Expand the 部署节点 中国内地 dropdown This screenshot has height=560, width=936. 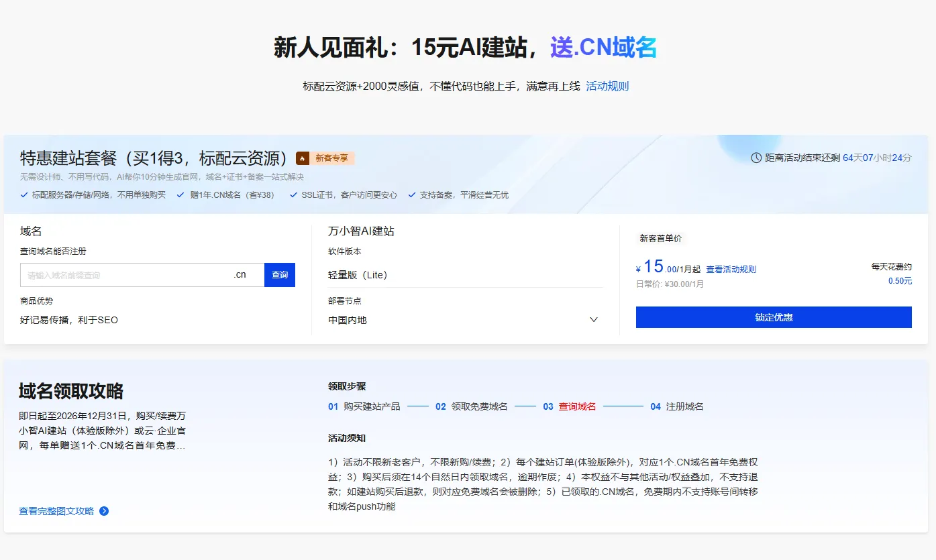point(465,320)
